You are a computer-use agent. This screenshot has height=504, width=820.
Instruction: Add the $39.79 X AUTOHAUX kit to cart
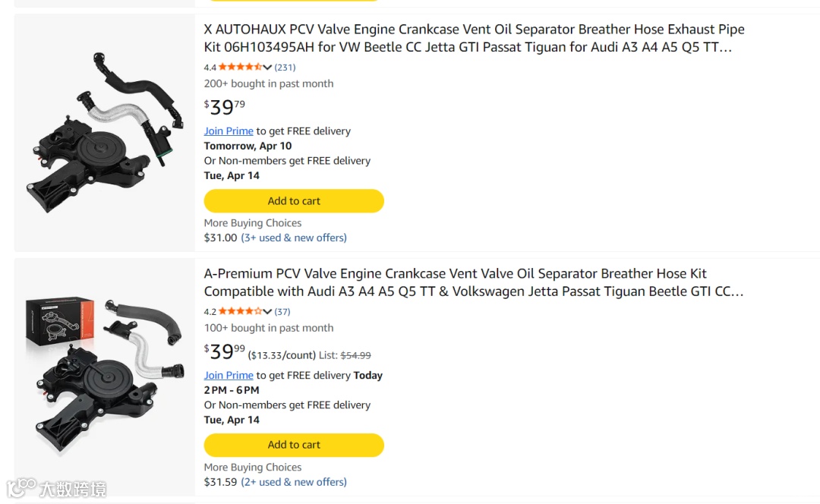[x=294, y=201]
